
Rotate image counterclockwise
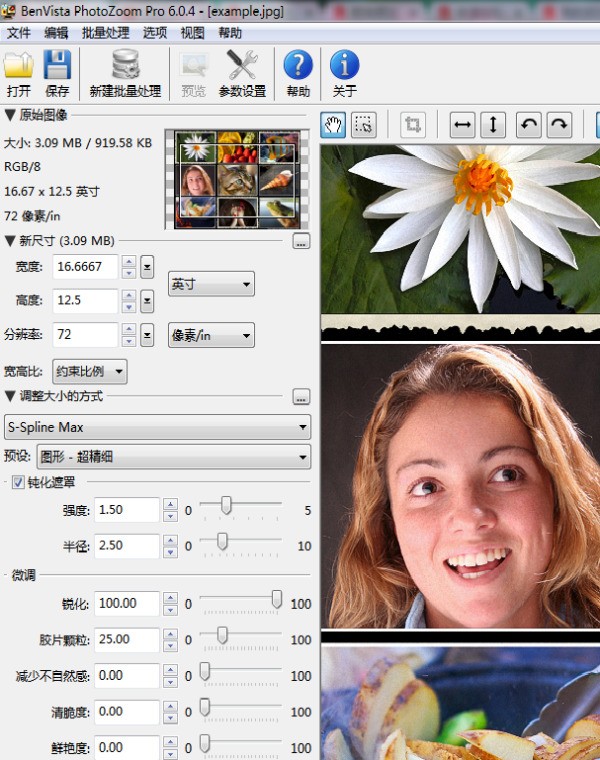529,125
